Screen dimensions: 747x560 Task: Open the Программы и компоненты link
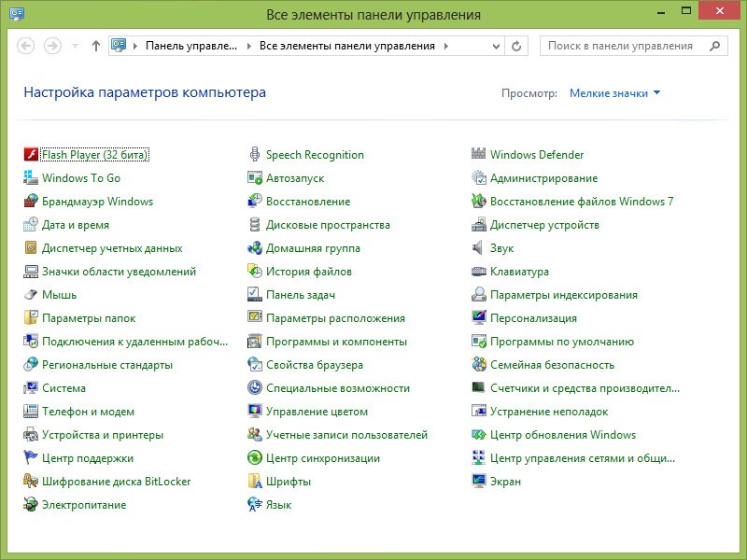pos(336,342)
